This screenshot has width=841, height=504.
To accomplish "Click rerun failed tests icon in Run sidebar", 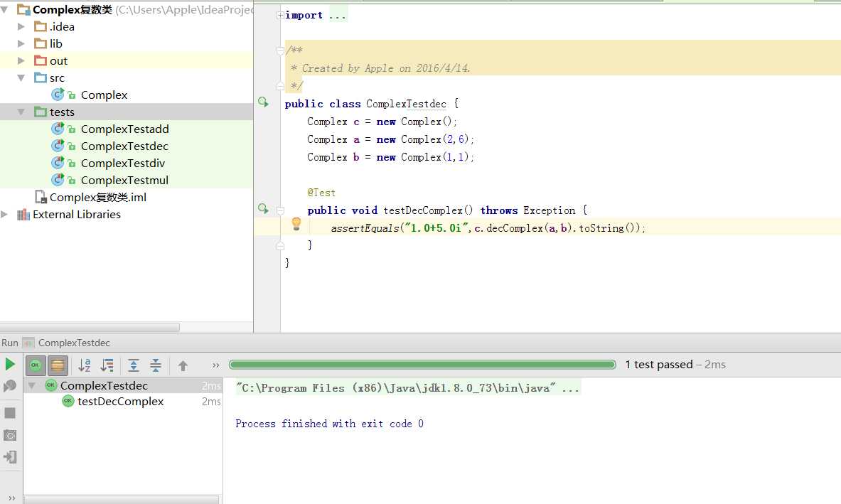I will (x=10, y=386).
